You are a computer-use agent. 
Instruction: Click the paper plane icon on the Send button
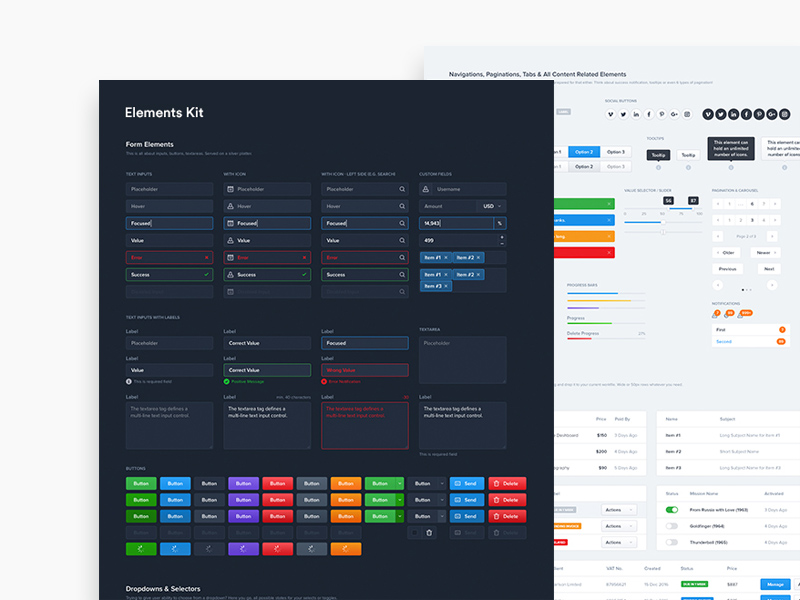pyautogui.click(x=458, y=484)
